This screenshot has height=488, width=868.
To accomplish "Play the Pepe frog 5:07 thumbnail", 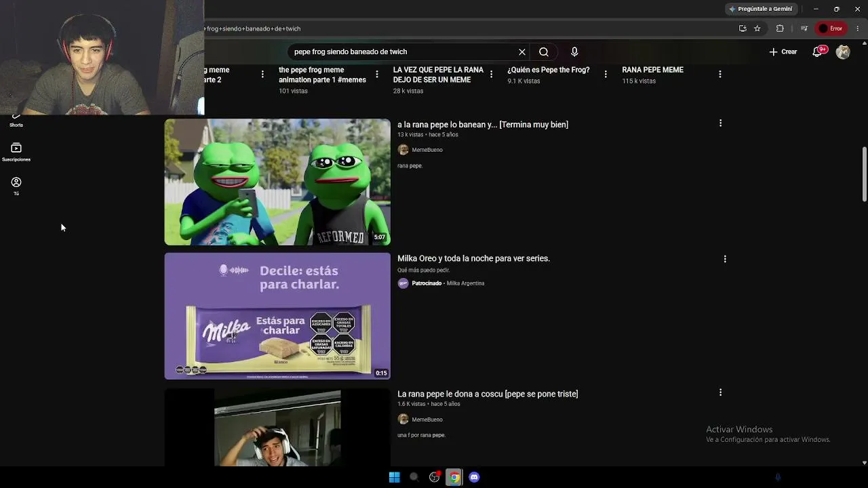I will point(277,182).
